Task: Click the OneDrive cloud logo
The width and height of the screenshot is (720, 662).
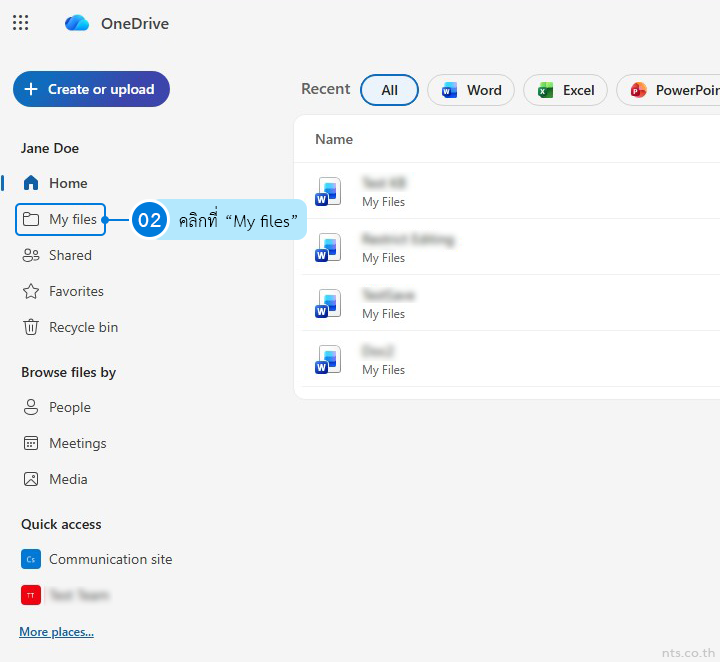Action: click(x=77, y=23)
